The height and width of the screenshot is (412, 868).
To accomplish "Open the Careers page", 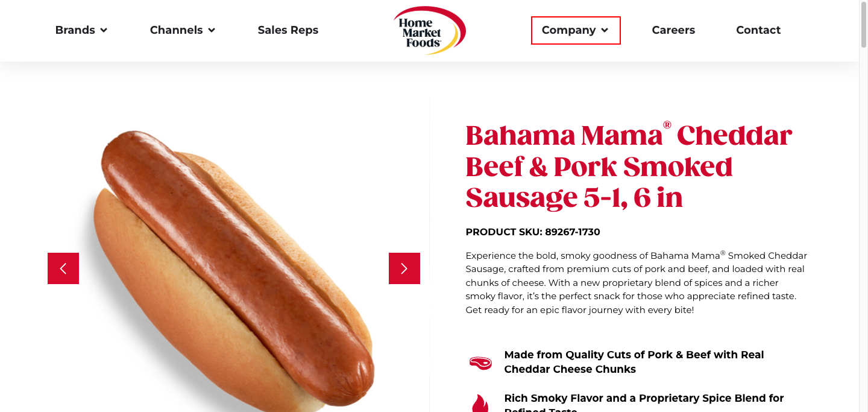I will click(x=673, y=30).
